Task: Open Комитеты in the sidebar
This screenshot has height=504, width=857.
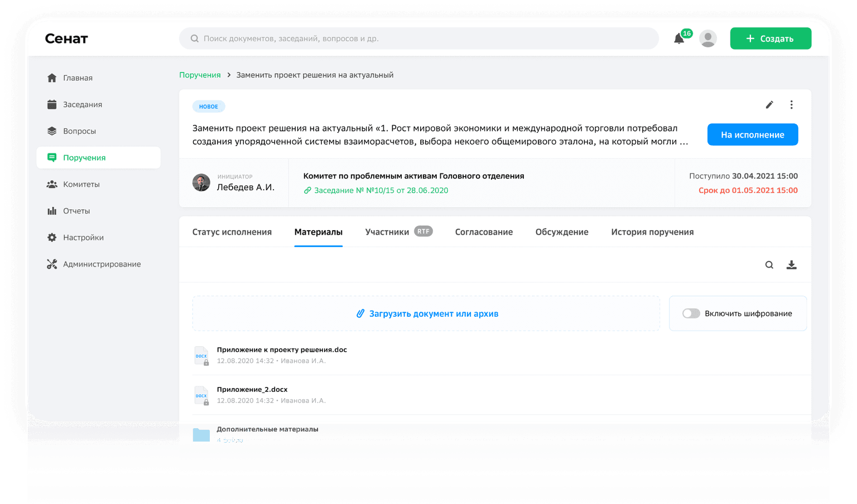Action: coord(99,185)
